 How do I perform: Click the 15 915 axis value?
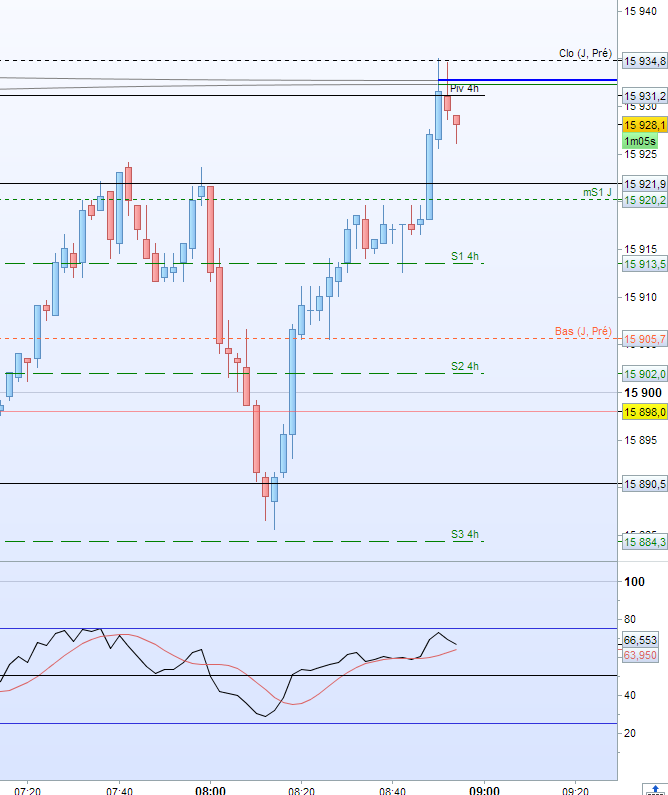[x=640, y=249]
